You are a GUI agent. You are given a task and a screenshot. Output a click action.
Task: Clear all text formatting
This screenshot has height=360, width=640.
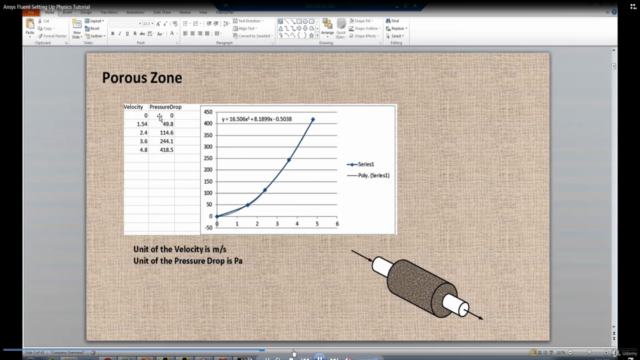pos(175,24)
